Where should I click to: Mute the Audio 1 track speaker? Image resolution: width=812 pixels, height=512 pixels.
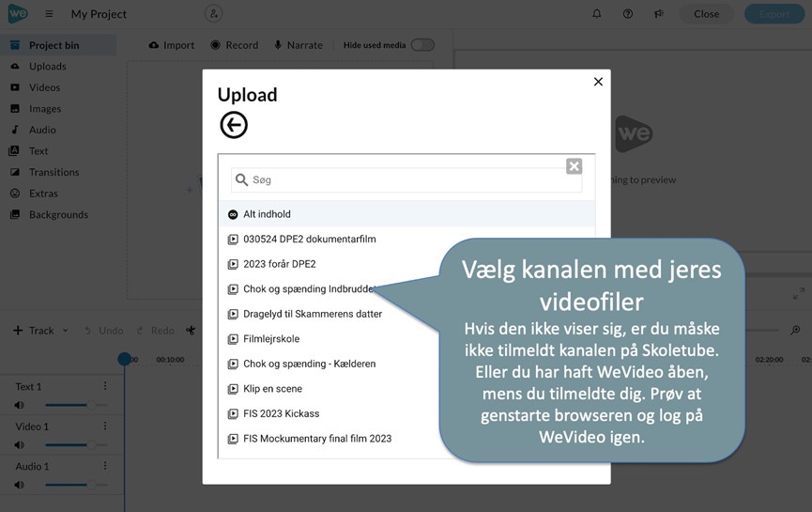[x=19, y=485]
